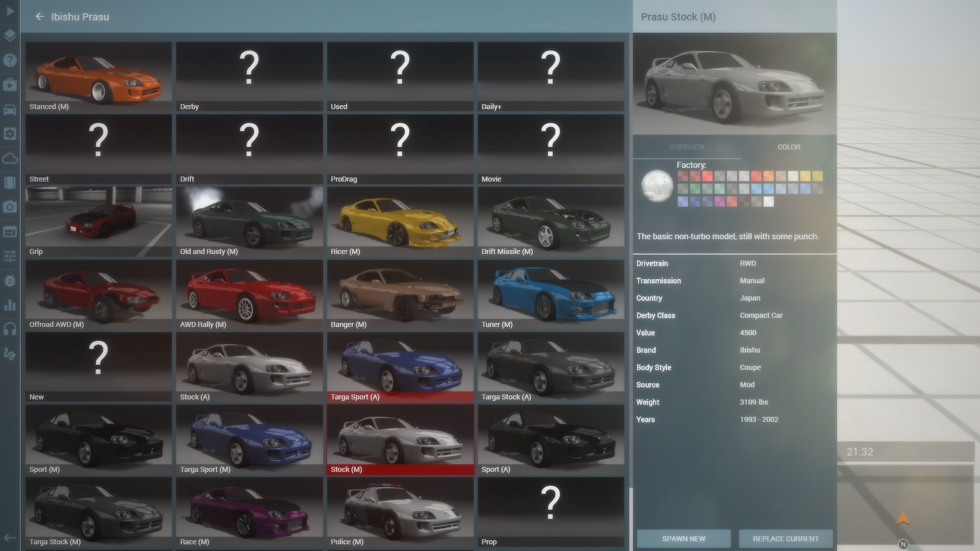Select the highlighted Stock (M) configuration

pos(400,439)
